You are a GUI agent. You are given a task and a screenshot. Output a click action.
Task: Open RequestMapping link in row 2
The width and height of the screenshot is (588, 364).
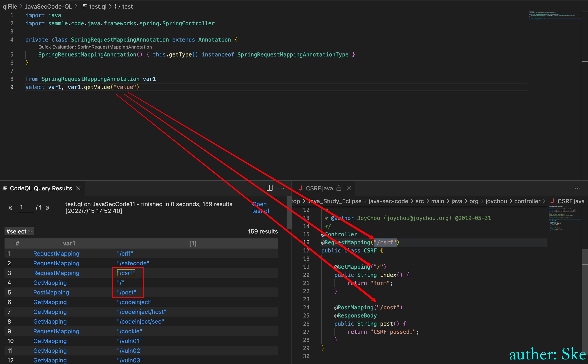(x=56, y=263)
